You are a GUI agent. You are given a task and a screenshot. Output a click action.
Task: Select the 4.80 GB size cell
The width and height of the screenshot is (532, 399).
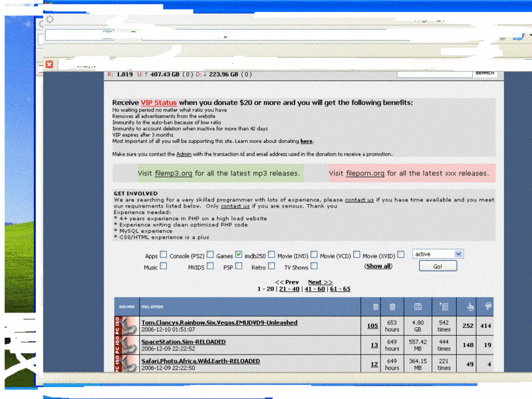[418, 326]
